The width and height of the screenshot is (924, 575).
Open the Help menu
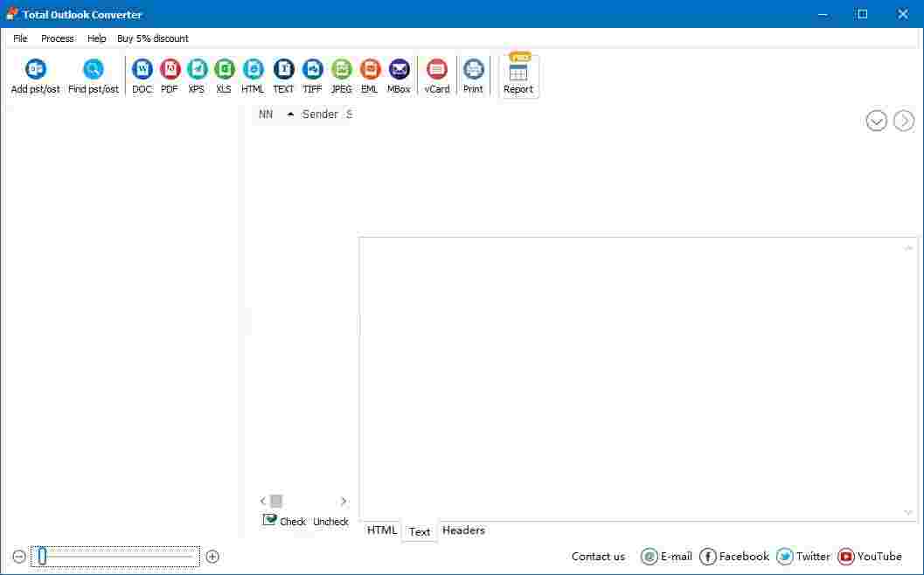[97, 38]
